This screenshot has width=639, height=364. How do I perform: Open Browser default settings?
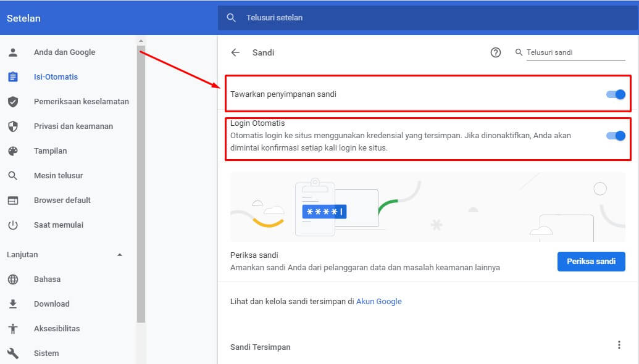tap(62, 201)
